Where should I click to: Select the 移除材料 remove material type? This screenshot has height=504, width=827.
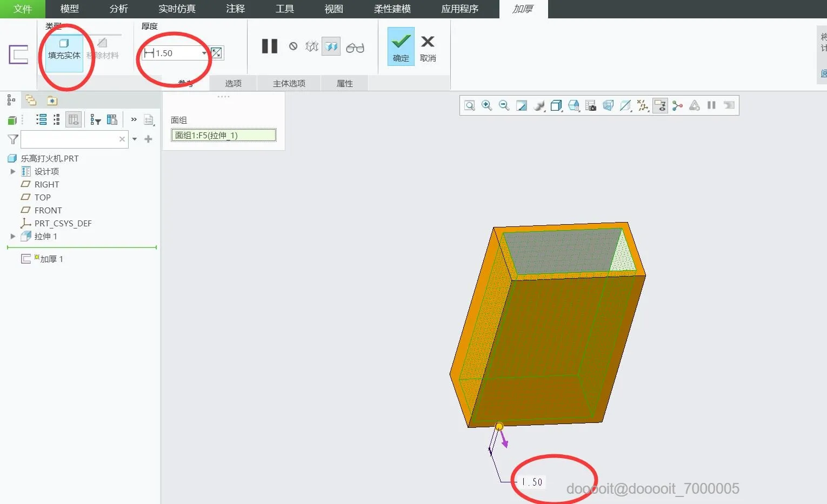103,50
